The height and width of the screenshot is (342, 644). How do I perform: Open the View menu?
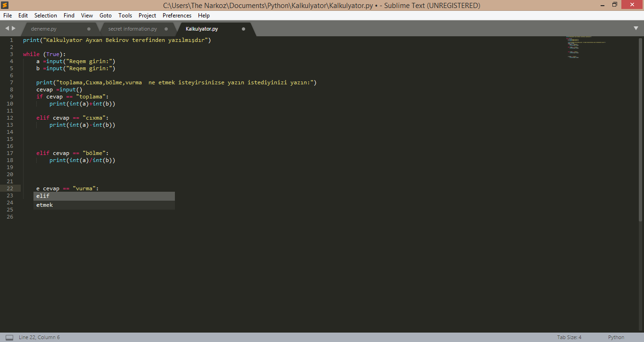click(x=87, y=16)
